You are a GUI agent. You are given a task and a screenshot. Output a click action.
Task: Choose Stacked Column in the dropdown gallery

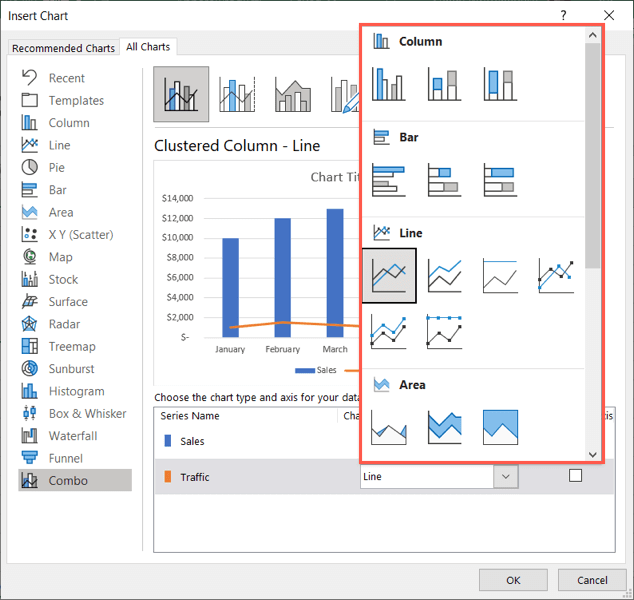pos(444,84)
